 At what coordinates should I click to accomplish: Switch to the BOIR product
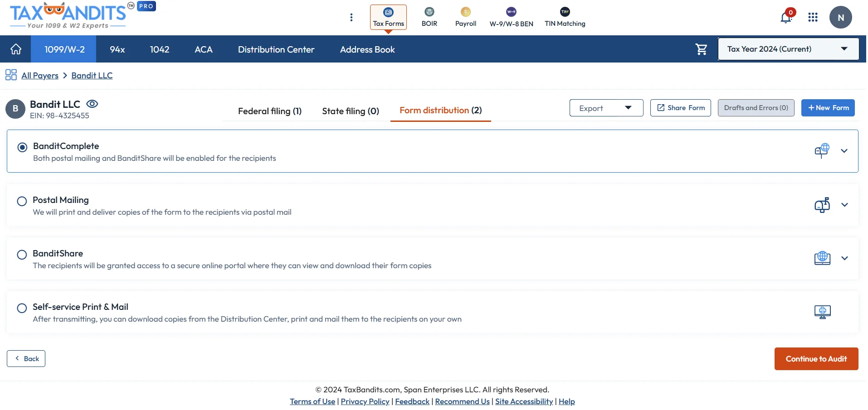point(429,17)
